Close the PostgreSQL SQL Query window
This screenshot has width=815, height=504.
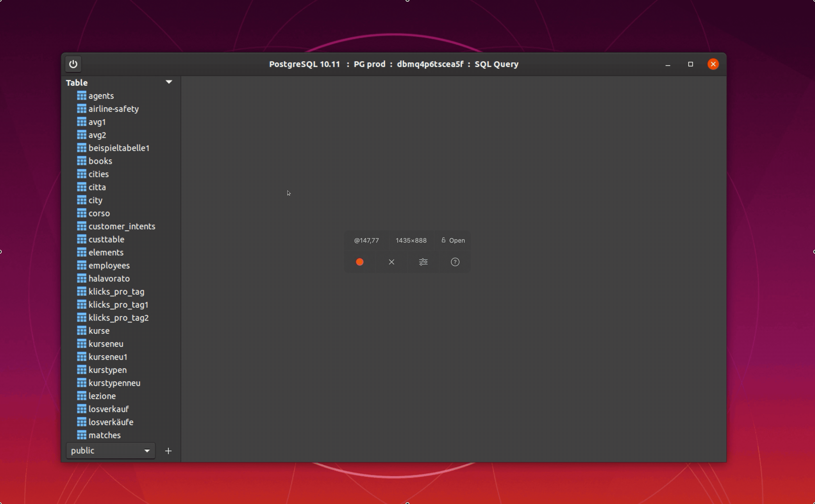713,64
